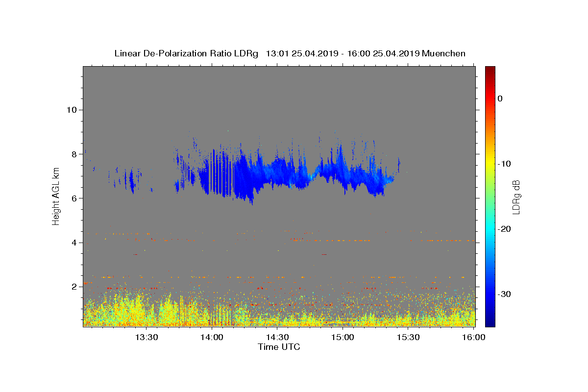Click the 'Muenchen' station name in title
The width and height of the screenshot is (588, 392).
coord(443,53)
